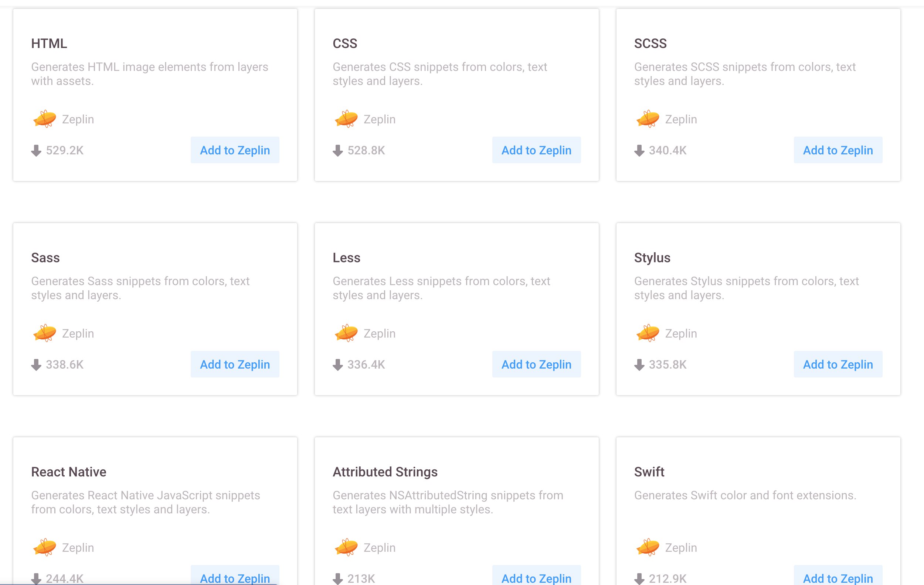Click download arrow icon beside 528.8K

pyautogui.click(x=338, y=151)
